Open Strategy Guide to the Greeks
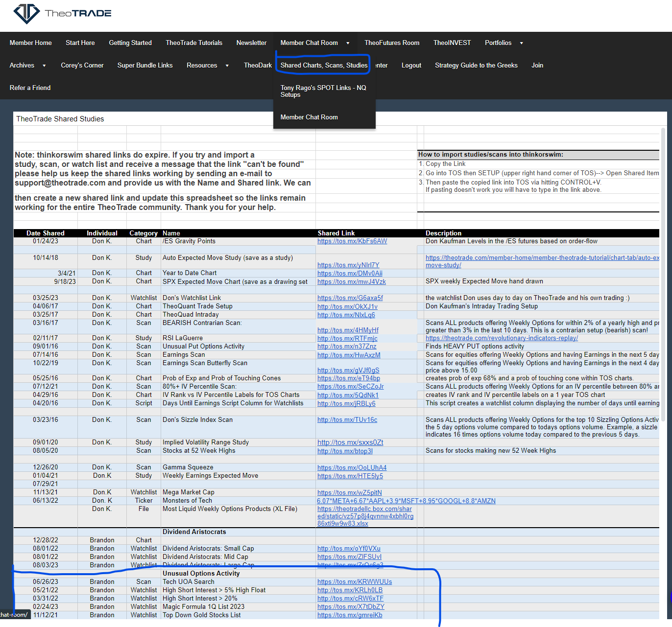This screenshot has height=627, width=672. (x=476, y=66)
